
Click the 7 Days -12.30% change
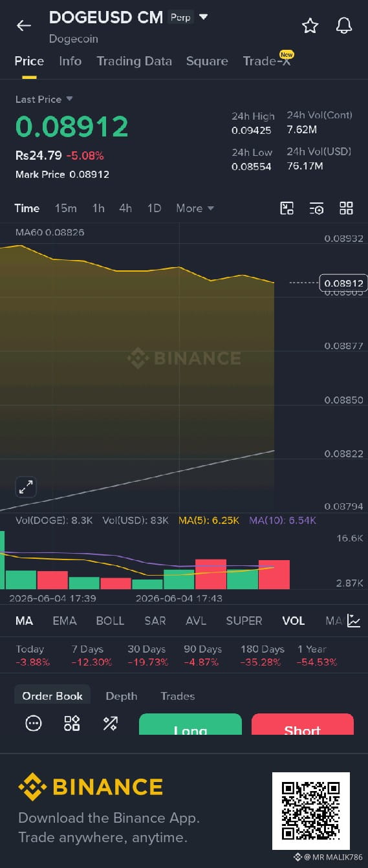tap(91, 656)
